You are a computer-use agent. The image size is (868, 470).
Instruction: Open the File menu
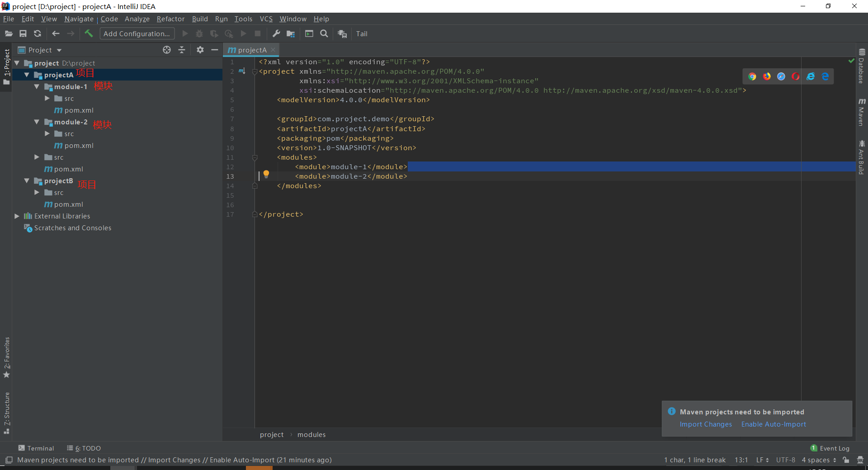pos(9,19)
